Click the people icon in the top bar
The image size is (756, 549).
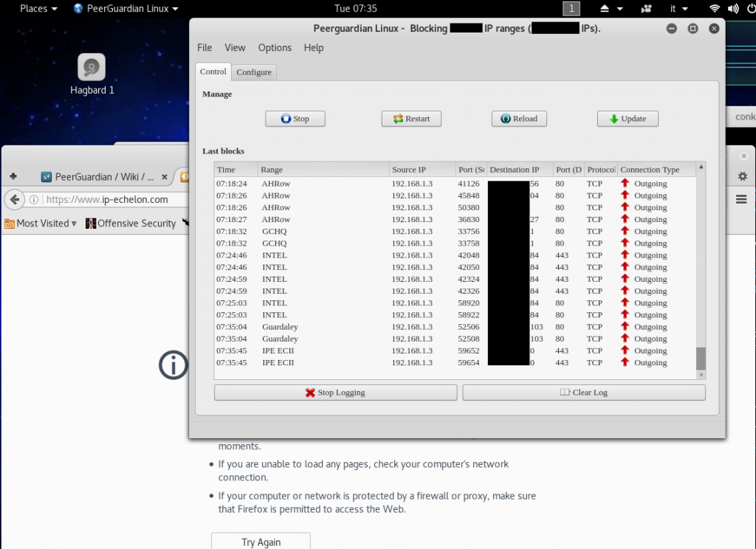[647, 9]
